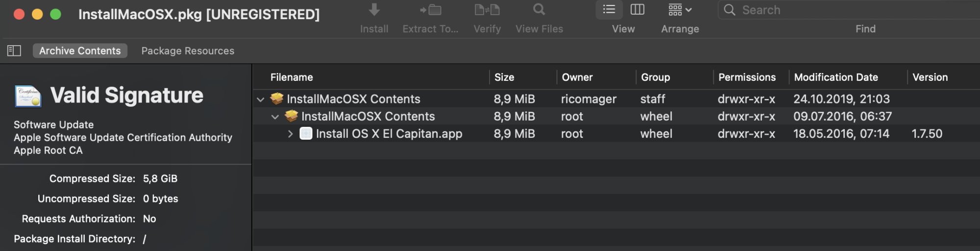Select the Archive Contents tab
Screen dimensions: 980x251
click(x=80, y=50)
